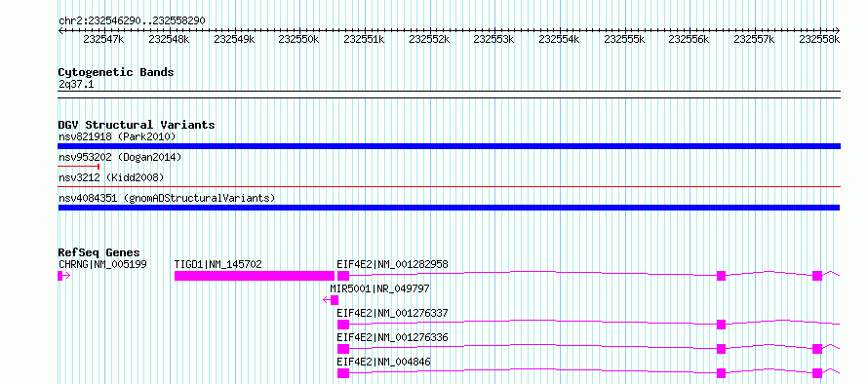
Task: Click the 232549k ruler tick label
Action: tap(234, 39)
